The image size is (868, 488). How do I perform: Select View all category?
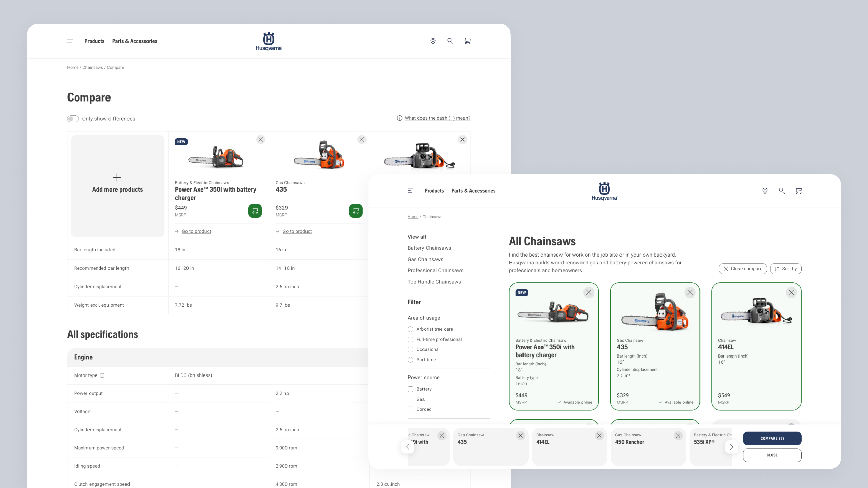(417, 237)
